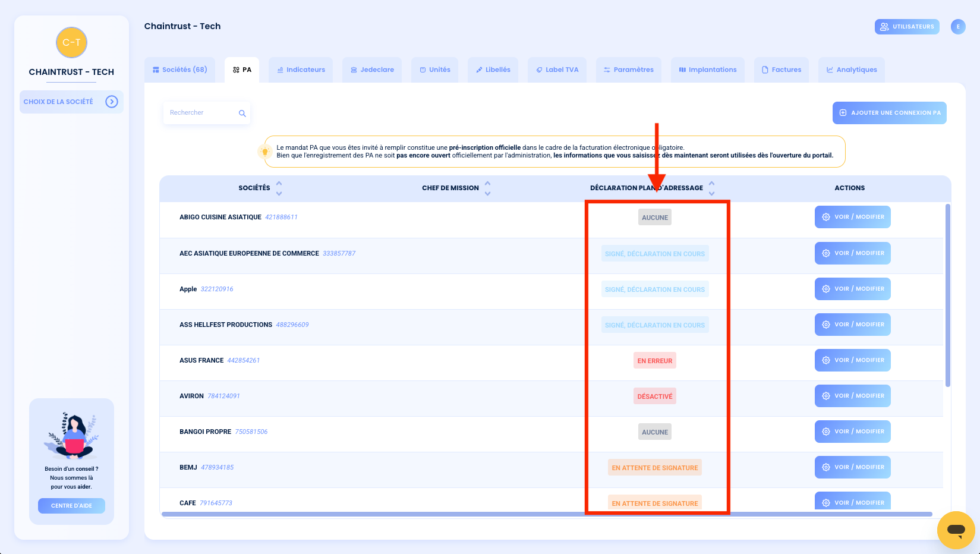Click SIREN number 478934185 of BEMJ
This screenshot has height=554, width=980.
point(217,467)
